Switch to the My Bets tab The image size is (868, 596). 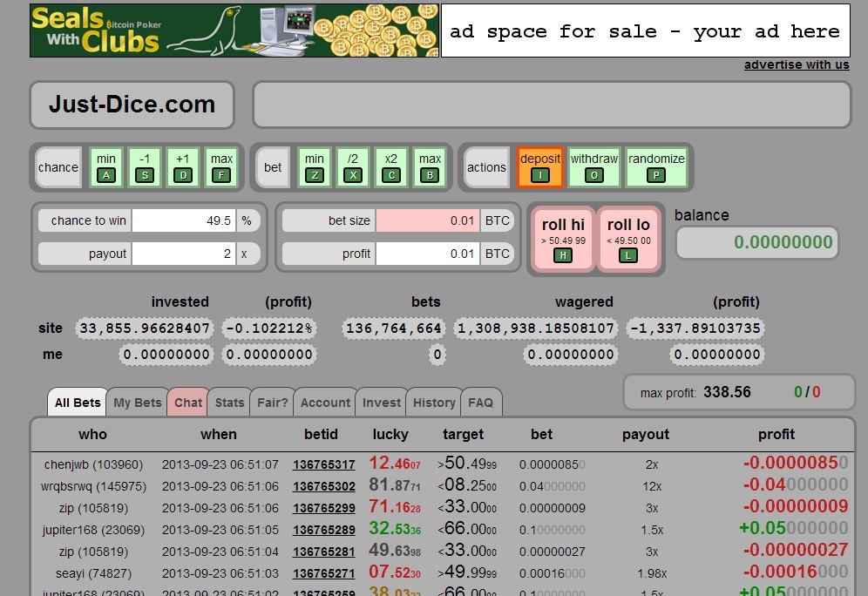click(138, 403)
